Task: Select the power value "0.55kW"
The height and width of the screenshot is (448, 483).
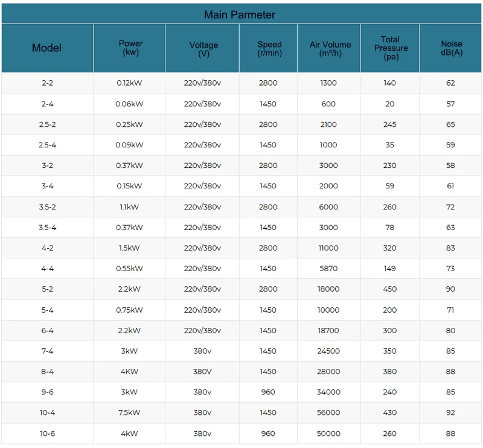Action: 129,269
